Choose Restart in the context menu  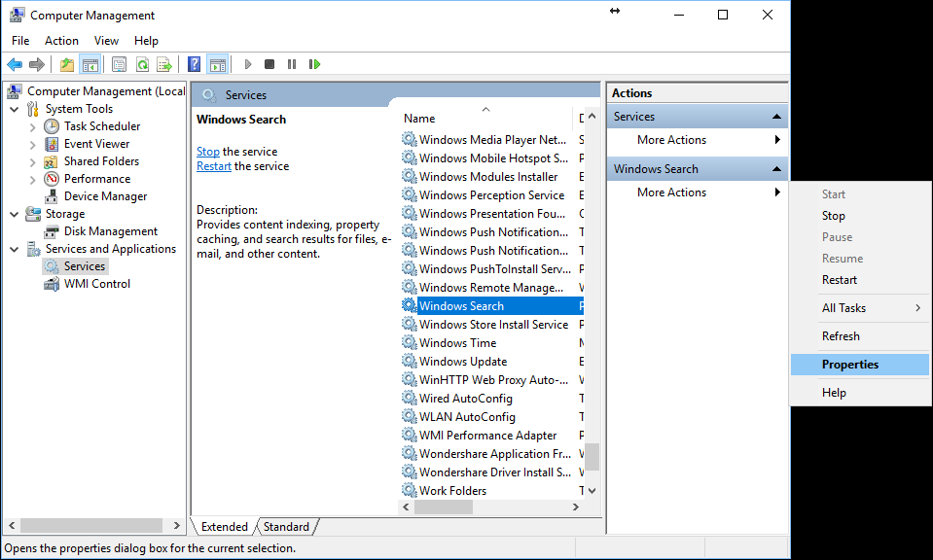click(x=860, y=280)
